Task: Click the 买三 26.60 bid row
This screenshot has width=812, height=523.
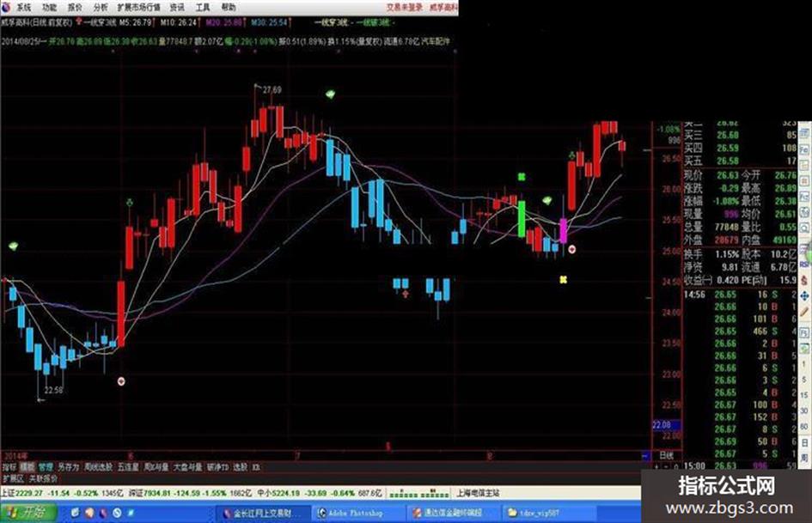Action: (741, 135)
